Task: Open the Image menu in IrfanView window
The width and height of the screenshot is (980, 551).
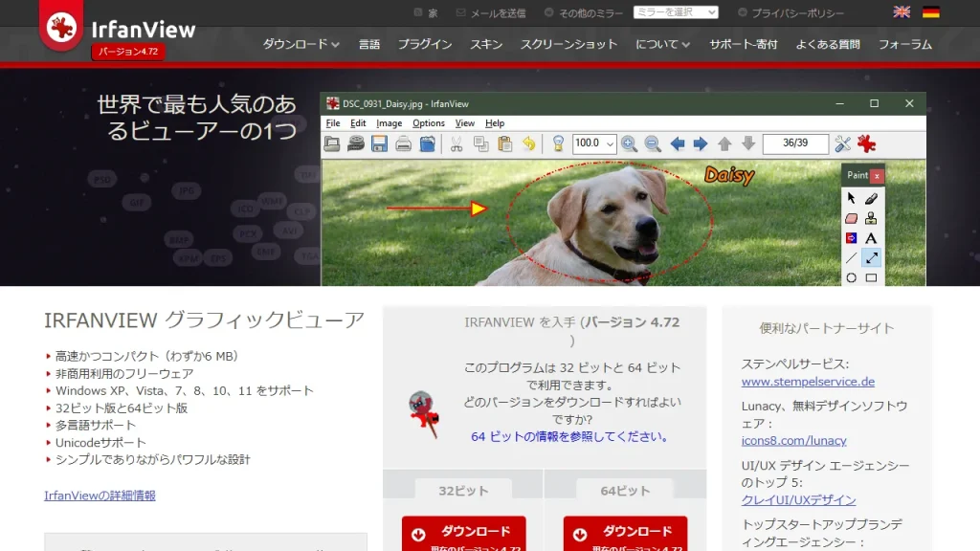Action: (389, 123)
